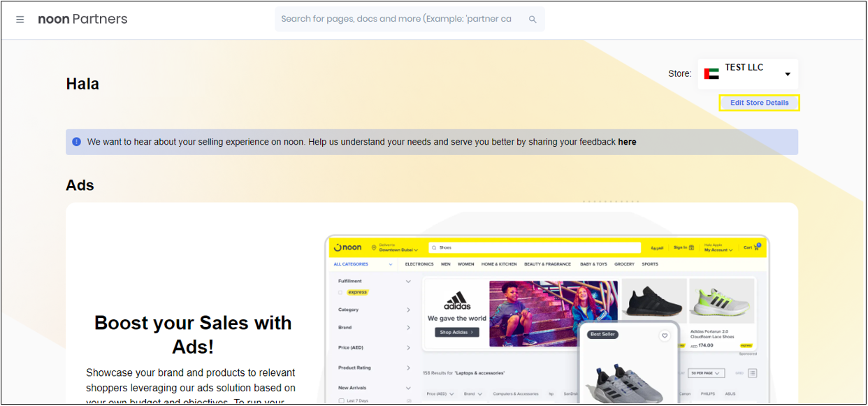Screen dimensions: 868x406
Task: Select BEAUTY & FRAGRANCE category in preview
Action: pyautogui.click(x=548, y=264)
